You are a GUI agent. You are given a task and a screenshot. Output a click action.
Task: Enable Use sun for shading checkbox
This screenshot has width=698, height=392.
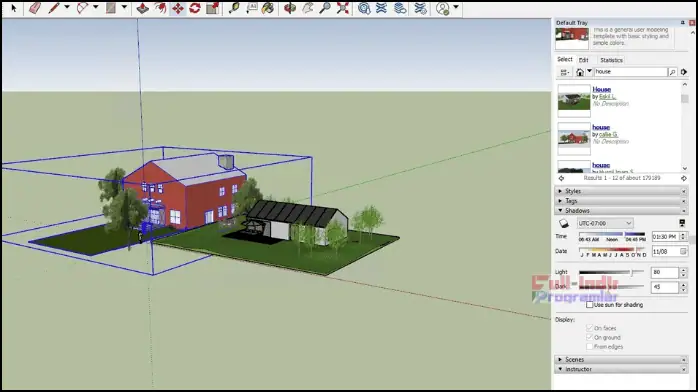(589, 305)
